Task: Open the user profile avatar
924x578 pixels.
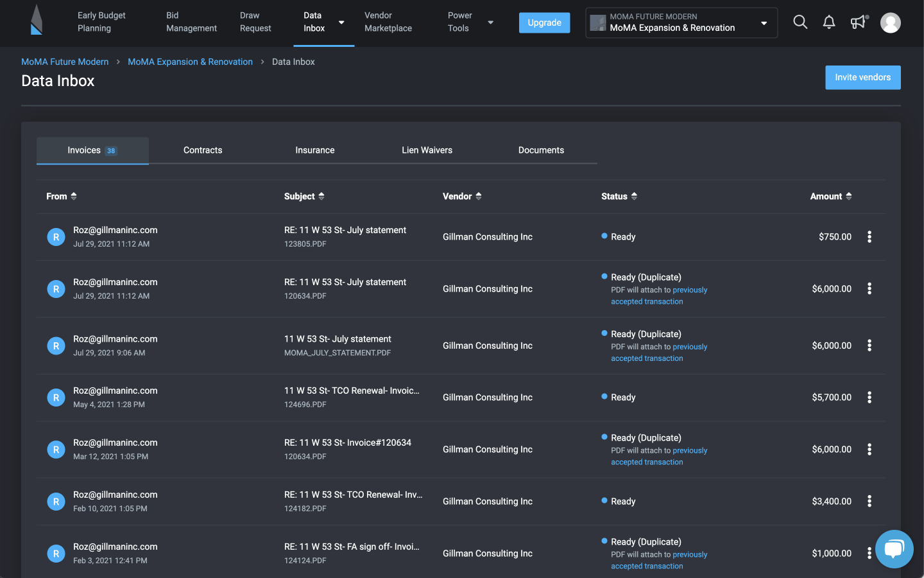Action: pyautogui.click(x=891, y=22)
